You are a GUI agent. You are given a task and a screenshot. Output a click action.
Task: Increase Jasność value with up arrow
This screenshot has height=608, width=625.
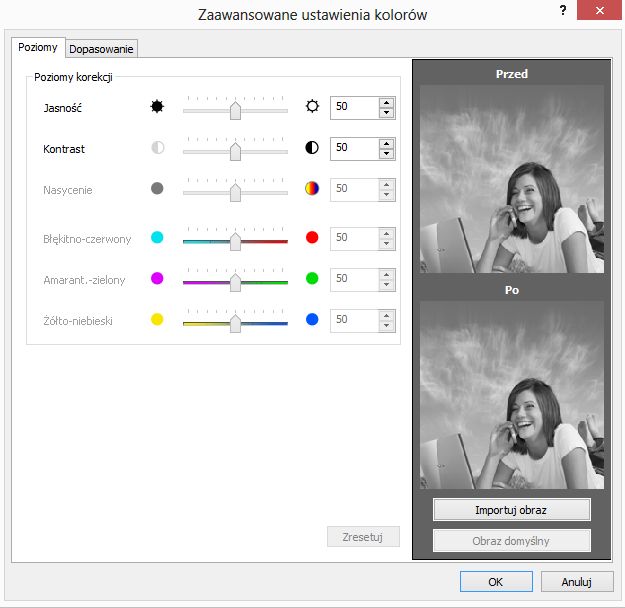[386, 103]
